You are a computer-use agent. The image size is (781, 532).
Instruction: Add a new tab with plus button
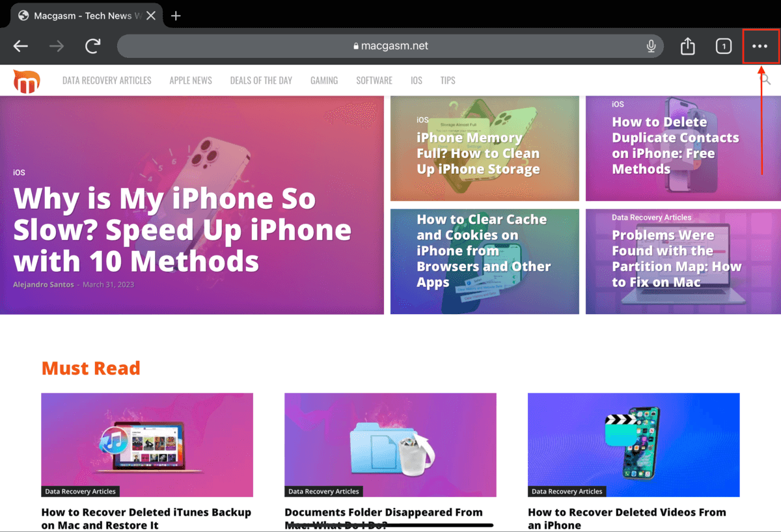[176, 16]
